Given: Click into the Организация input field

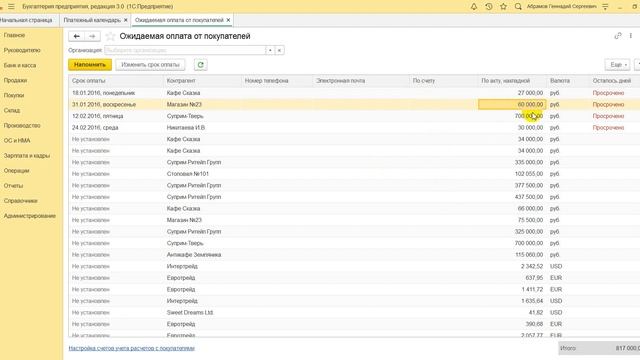Looking at the screenshot, I should tap(185, 50).
